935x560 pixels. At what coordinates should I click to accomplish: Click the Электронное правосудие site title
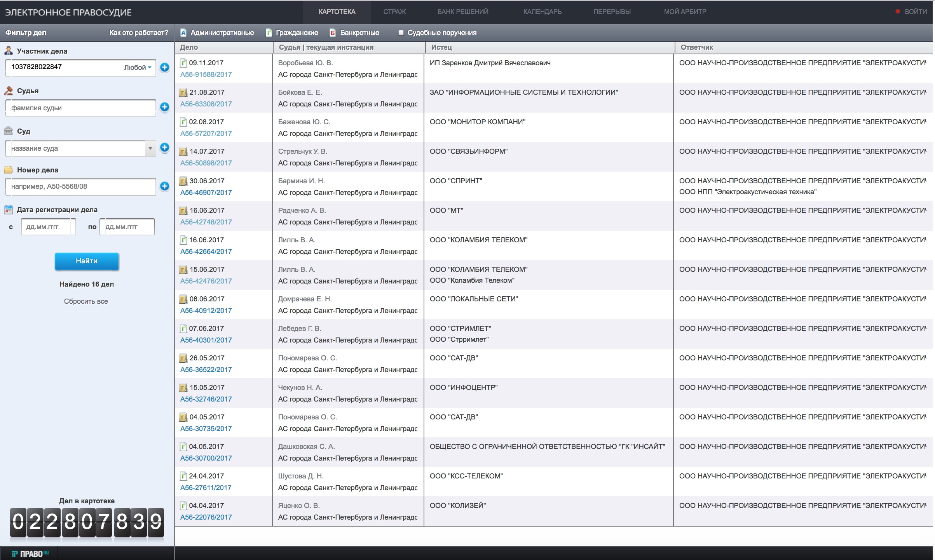point(68,12)
